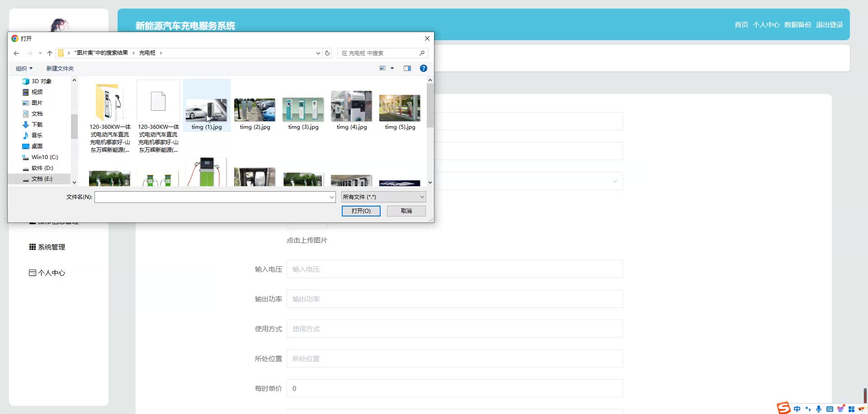Select the 下载 folder in sidebar
868x414 pixels.
[x=37, y=125]
